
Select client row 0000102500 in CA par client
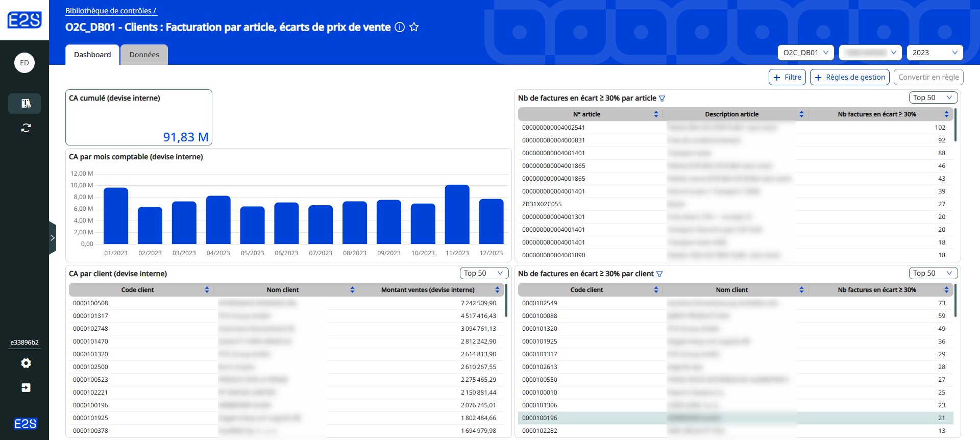286,367
